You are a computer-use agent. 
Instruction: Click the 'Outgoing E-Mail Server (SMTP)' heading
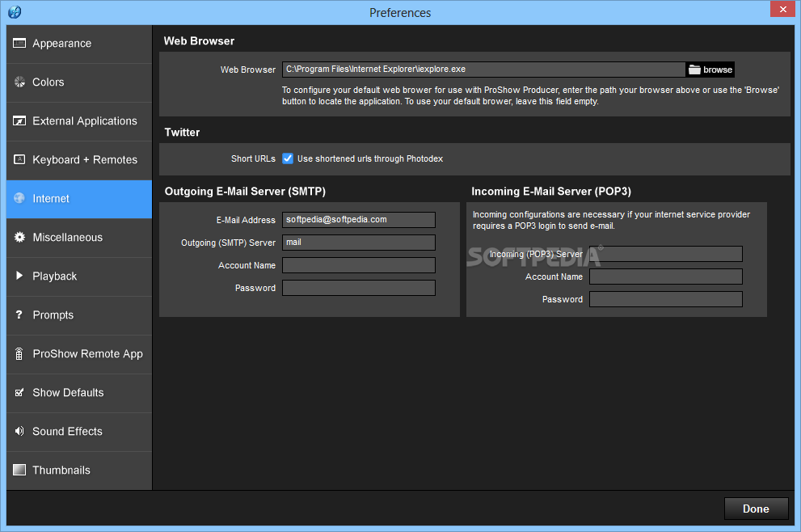(x=245, y=192)
